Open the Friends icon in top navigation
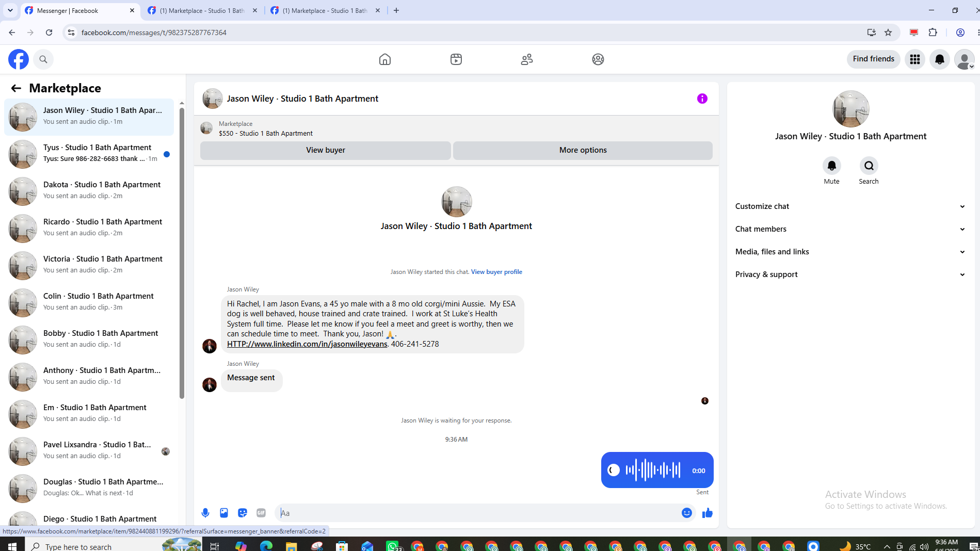 (x=527, y=59)
